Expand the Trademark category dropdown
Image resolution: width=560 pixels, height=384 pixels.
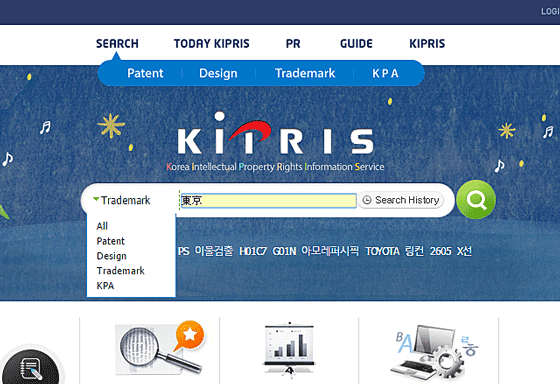(x=122, y=200)
